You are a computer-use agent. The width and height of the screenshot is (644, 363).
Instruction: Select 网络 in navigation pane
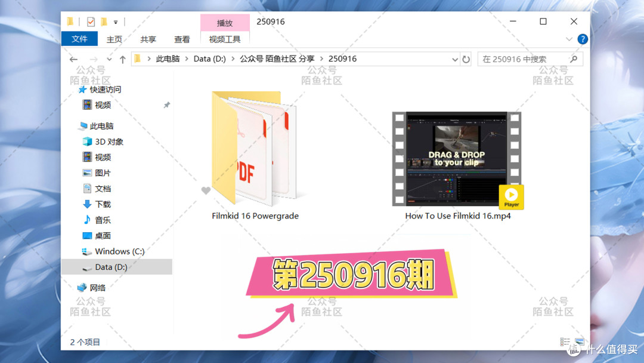(x=97, y=288)
